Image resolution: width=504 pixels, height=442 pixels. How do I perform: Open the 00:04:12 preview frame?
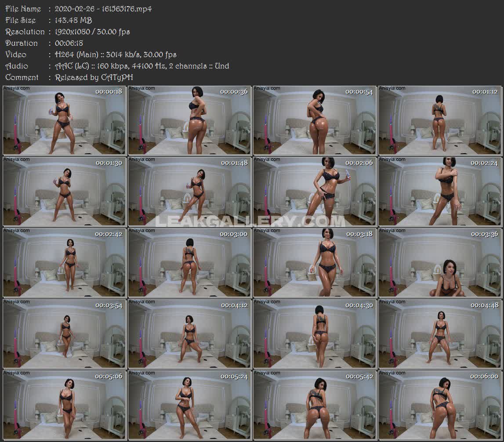click(189, 333)
